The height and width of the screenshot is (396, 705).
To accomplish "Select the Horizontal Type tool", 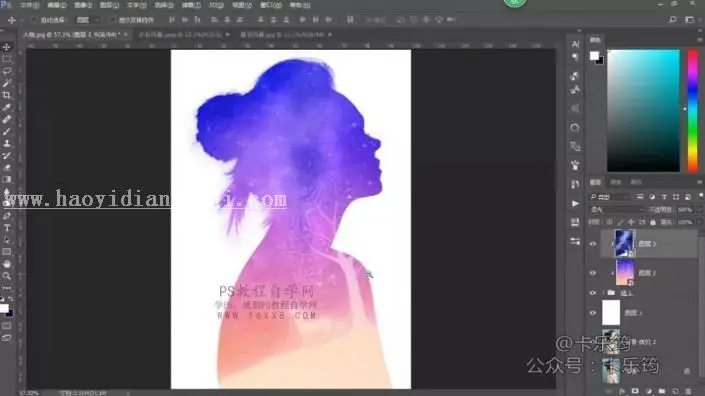I will pyautogui.click(x=7, y=228).
